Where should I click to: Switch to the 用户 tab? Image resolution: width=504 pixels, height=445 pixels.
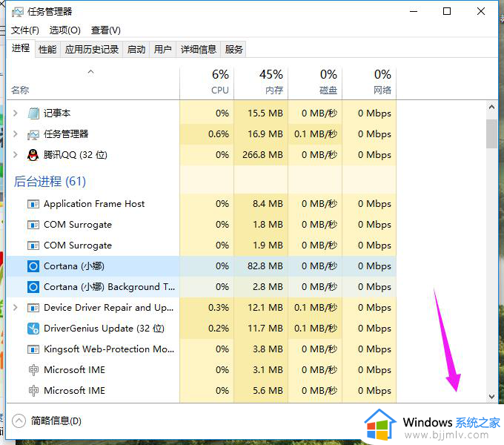click(x=162, y=49)
